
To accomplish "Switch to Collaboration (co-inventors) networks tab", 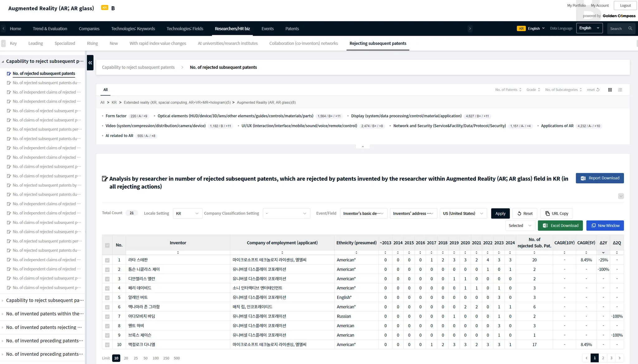I will pos(303,43).
